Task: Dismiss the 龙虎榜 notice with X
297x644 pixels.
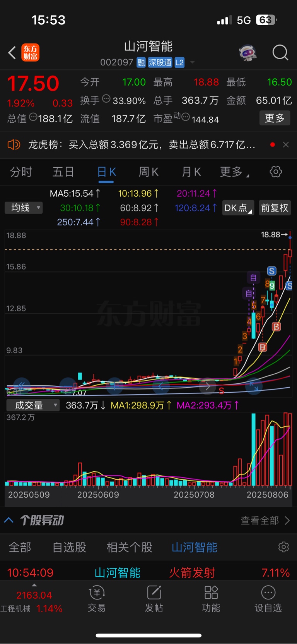Action: 286,145
